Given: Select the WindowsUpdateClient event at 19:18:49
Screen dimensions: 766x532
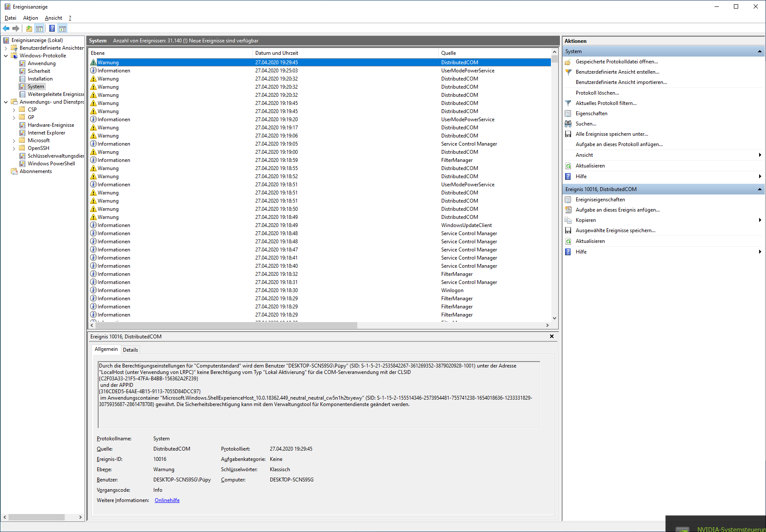Looking at the screenshot, I should pyautogui.click(x=320, y=225).
